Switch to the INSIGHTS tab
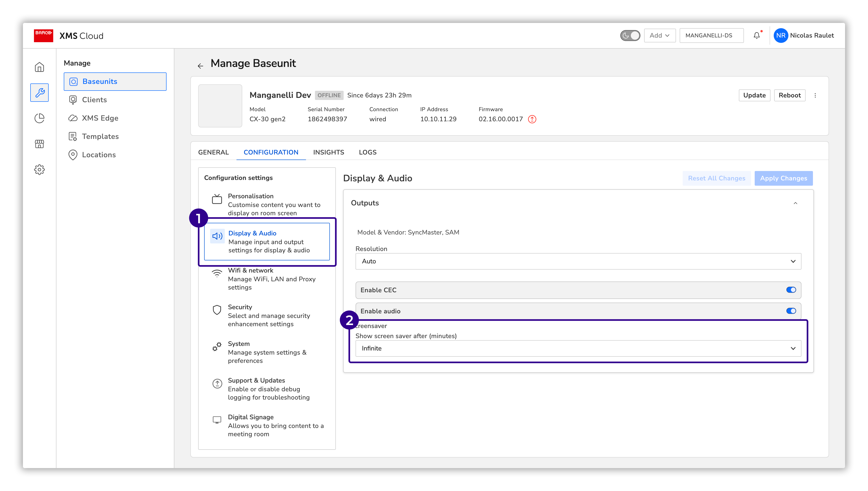Viewport: 868px width, 491px height. (x=328, y=152)
